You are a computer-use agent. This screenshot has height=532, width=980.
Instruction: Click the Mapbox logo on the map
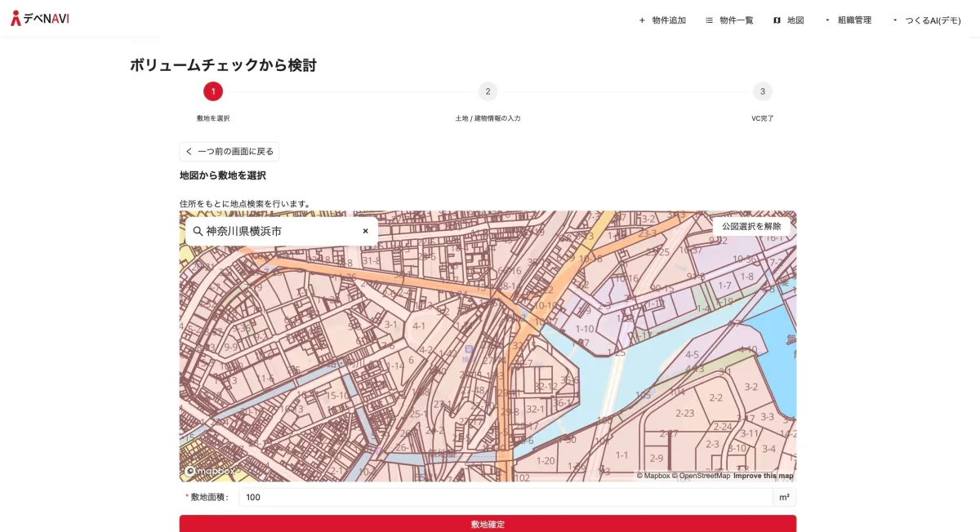[211, 471]
